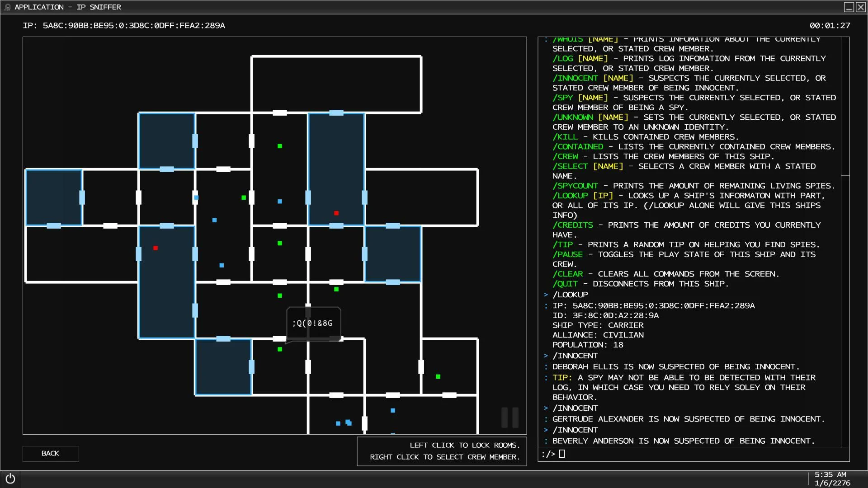Click the ;Q(0!&8G speech bubble
The image size is (868, 488).
(313, 324)
